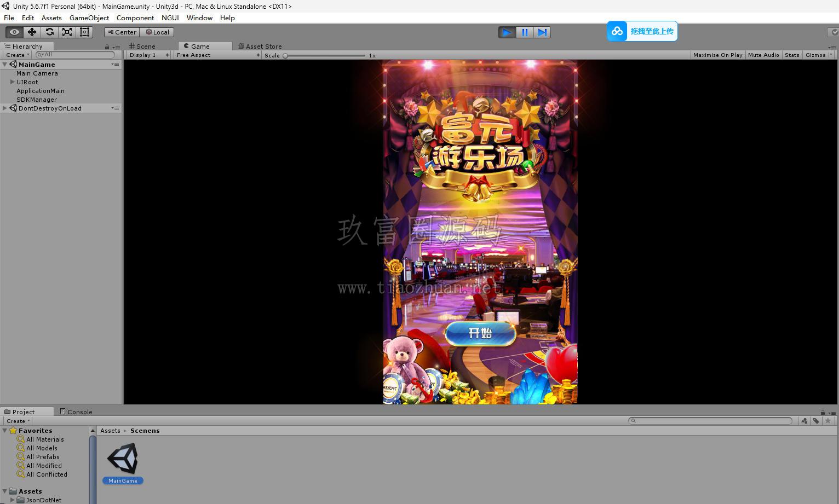
Task: Select the Rotate tool
Action: [49, 32]
